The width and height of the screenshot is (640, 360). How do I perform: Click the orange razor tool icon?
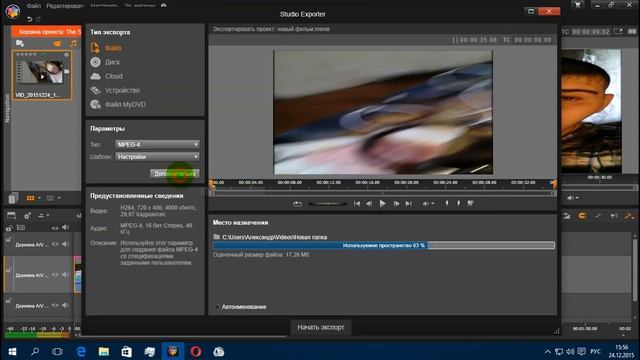(x=629, y=216)
